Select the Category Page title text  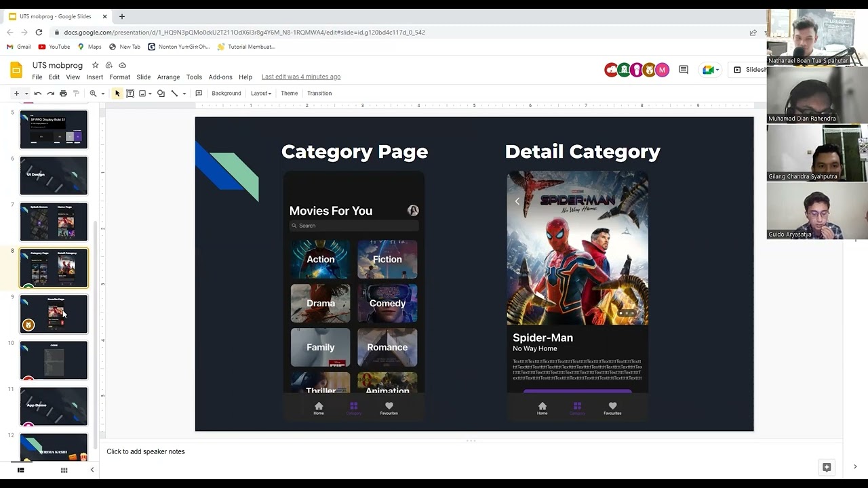click(x=355, y=152)
